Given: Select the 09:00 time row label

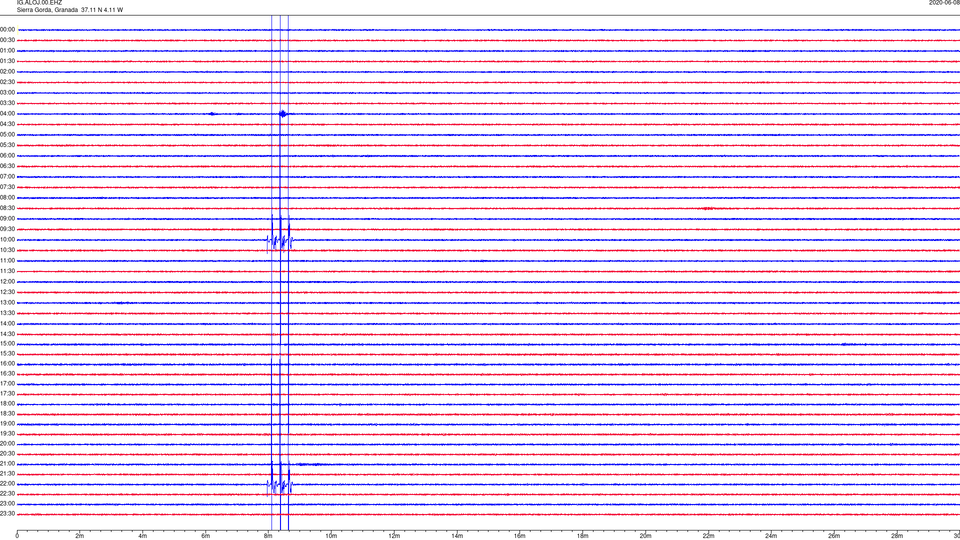Looking at the screenshot, I should (7, 219).
